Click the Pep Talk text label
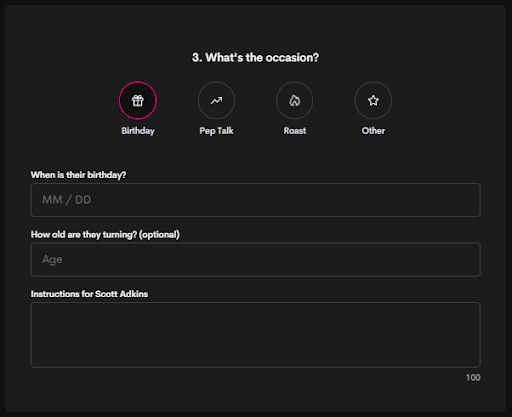 216,131
